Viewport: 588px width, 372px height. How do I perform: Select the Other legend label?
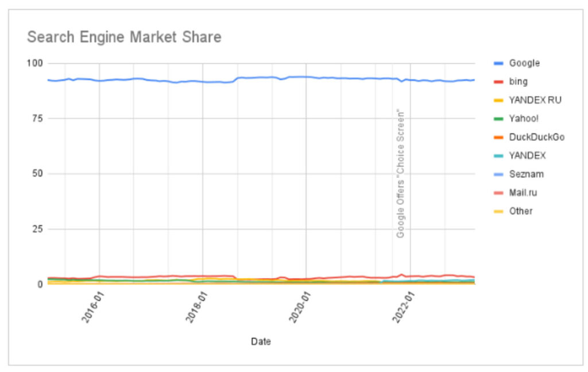tap(521, 211)
